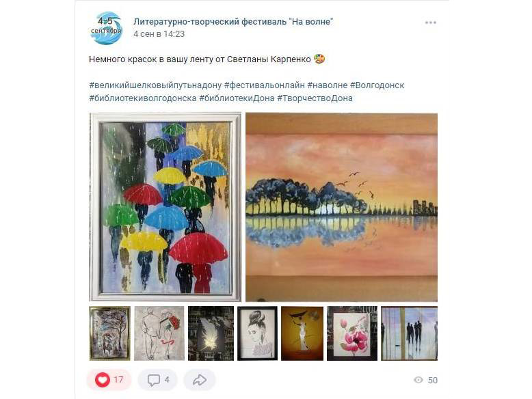Open the festival "На волне" group name link
Image resolution: width=532 pixels, height=399 pixels.
click(233, 21)
